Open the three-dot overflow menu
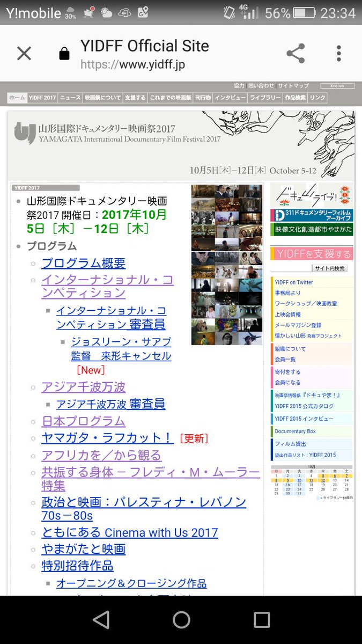This screenshot has height=644, width=362. click(x=338, y=53)
